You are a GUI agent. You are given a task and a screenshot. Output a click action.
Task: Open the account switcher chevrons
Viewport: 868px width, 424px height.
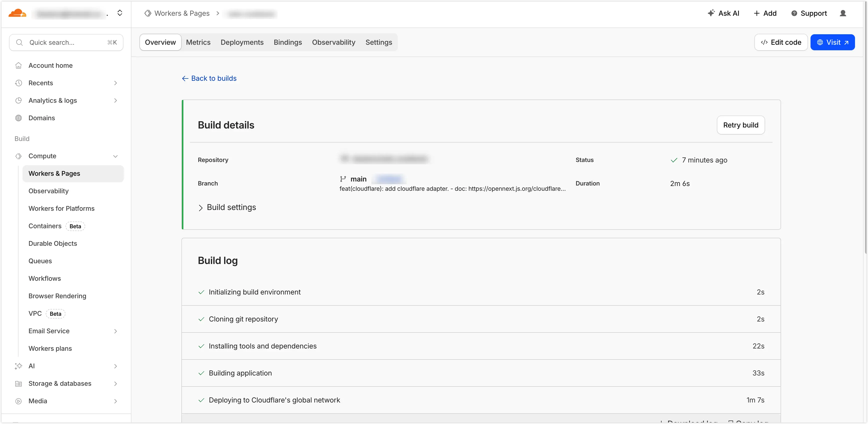point(120,13)
